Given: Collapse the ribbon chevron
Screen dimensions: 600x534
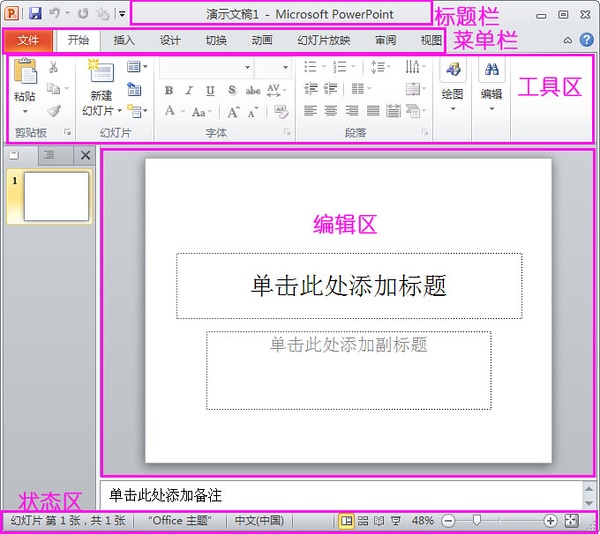Looking at the screenshot, I should click(x=568, y=40).
